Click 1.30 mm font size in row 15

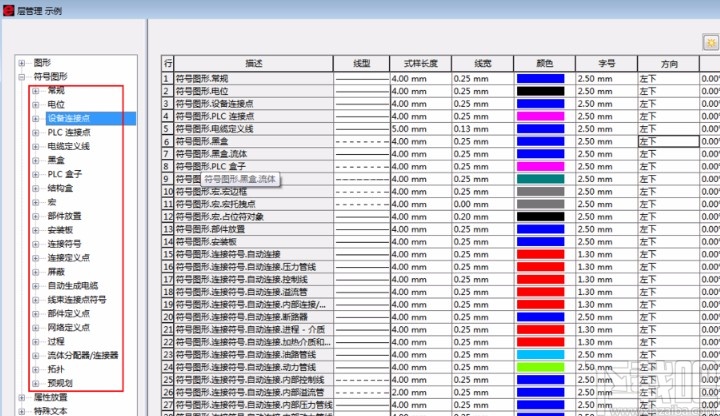click(x=606, y=254)
